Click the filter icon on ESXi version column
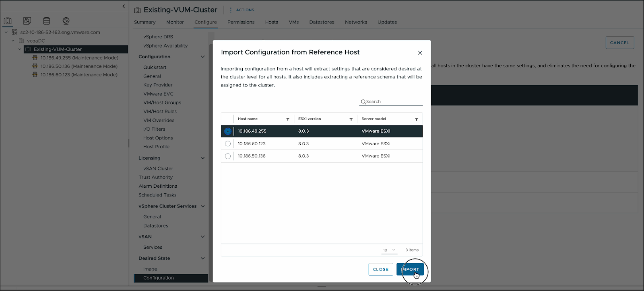644x291 pixels. pyautogui.click(x=351, y=119)
